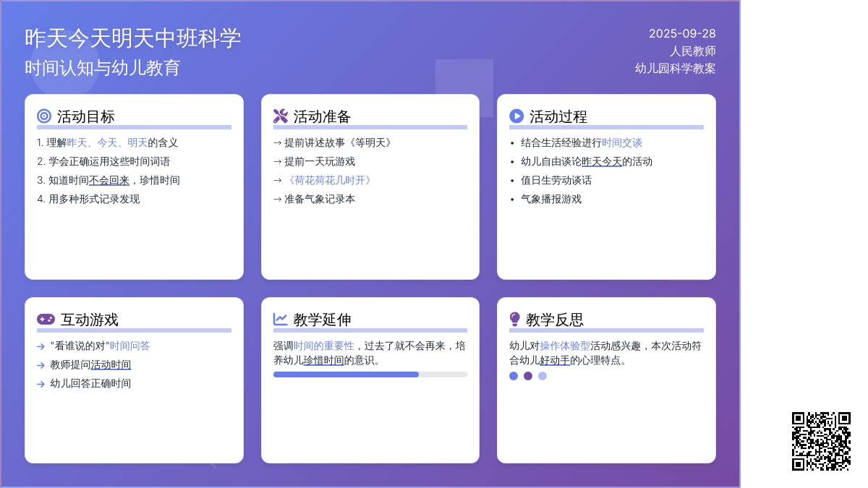Click the game controller icon beside 互动游戏
868x488 pixels.
46,319
